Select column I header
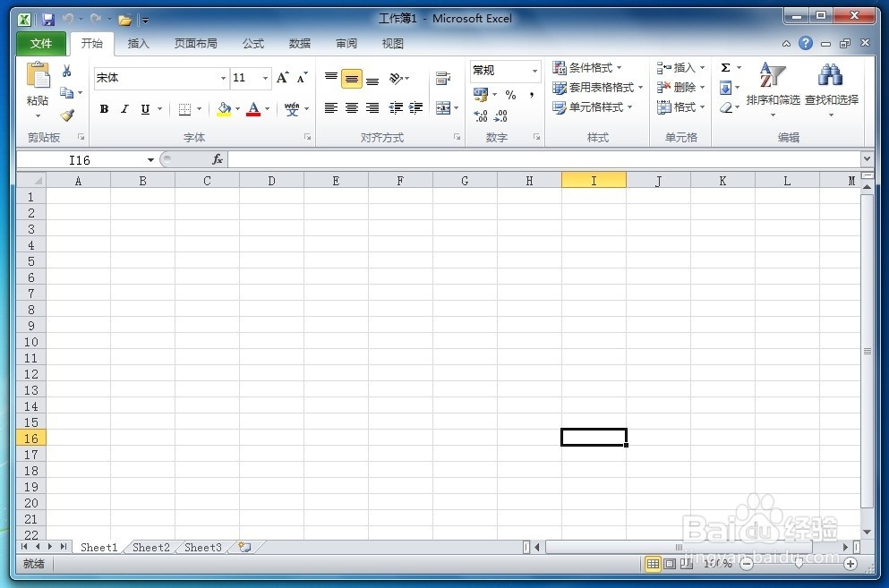This screenshot has height=588, width=889. coord(594,180)
